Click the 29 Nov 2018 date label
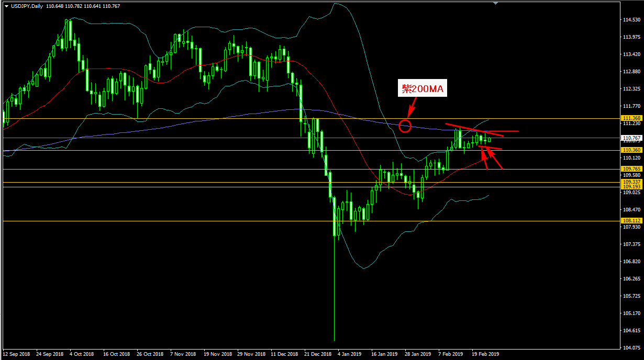 click(251, 354)
